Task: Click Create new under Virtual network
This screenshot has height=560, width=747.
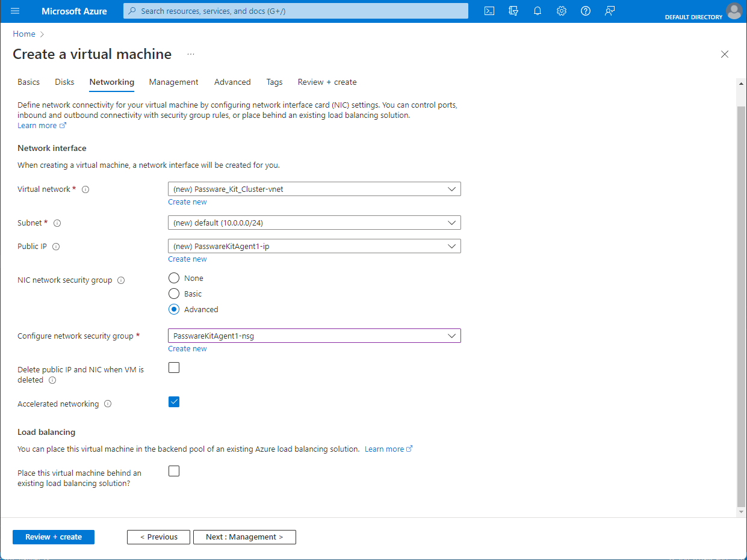Action: click(187, 202)
